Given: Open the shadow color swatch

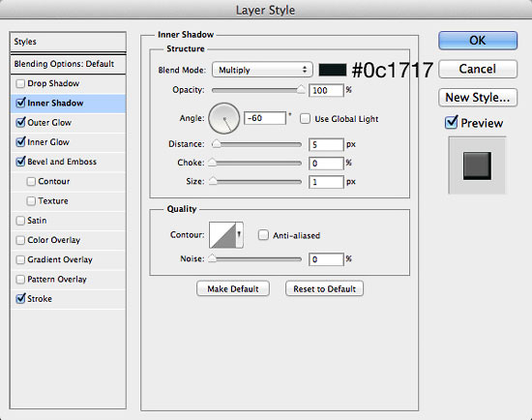Looking at the screenshot, I should point(333,70).
